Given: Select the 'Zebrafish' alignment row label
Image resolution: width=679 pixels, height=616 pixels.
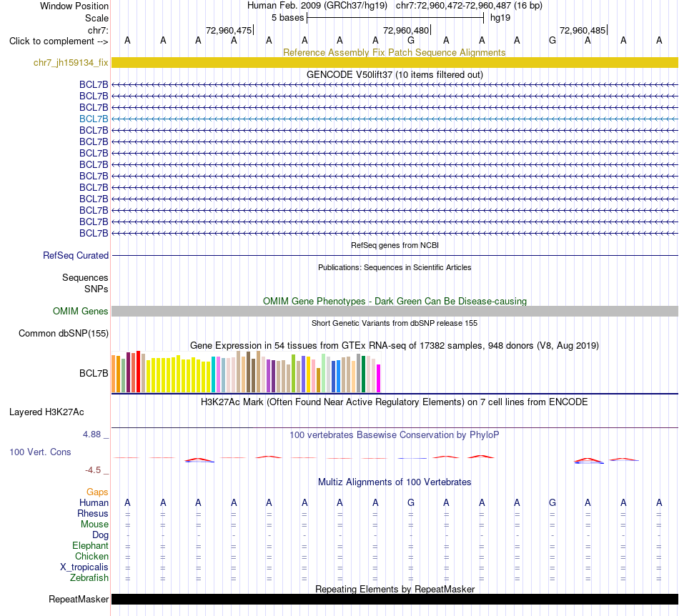Looking at the screenshot, I should pyautogui.click(x=89, y=577).
